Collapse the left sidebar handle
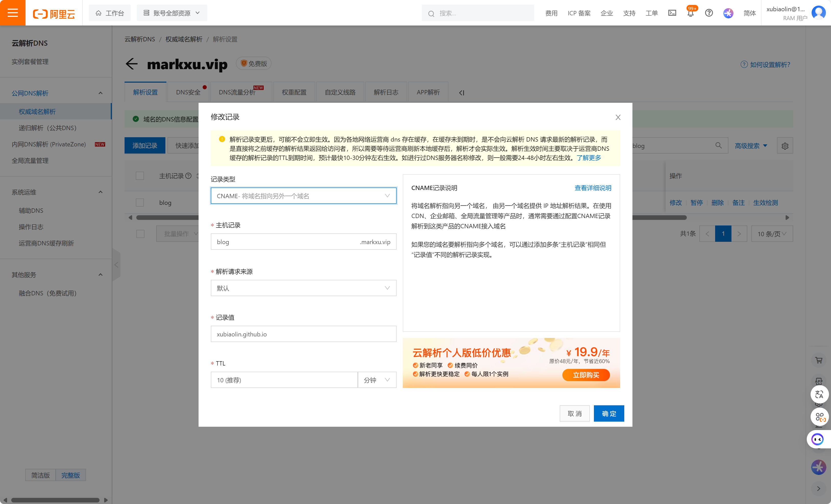 coord(116,265)
